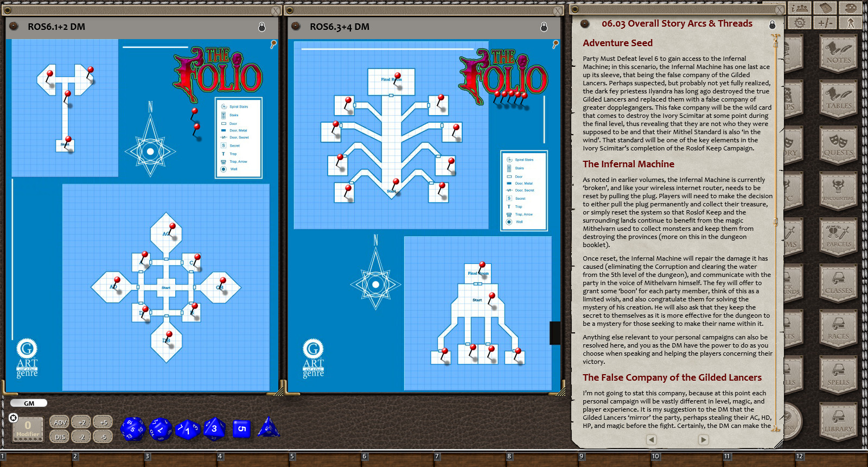Open the Library sidebar panel
The width and height of the screenshot is (868, 467).
point(838,421)
